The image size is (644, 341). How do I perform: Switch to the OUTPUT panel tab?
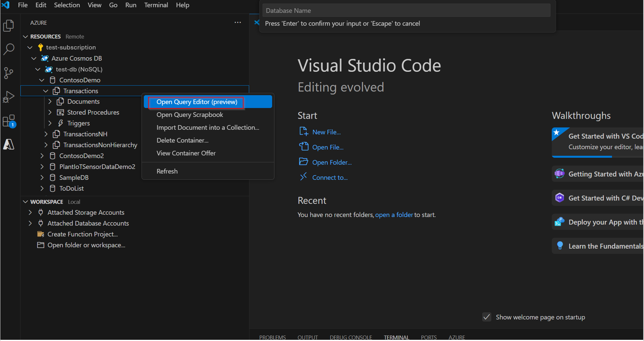(x=307, y=337)
